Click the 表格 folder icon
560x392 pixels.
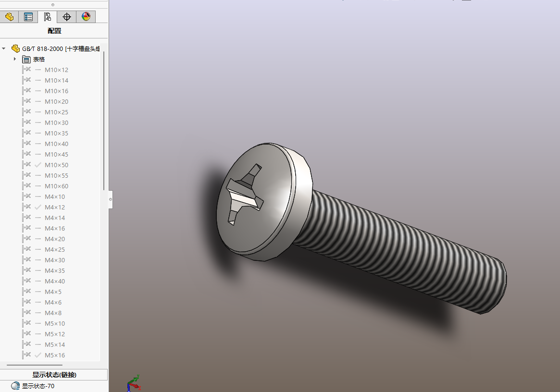click(26, 59)
